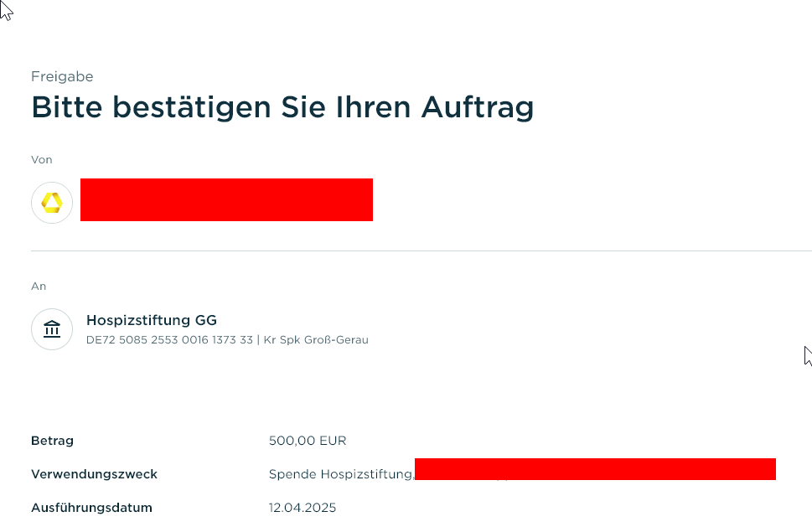This screenshot has height=532, width=812.
Task: Click the bank building recipient icon
Action: click(x=52, y=329)
